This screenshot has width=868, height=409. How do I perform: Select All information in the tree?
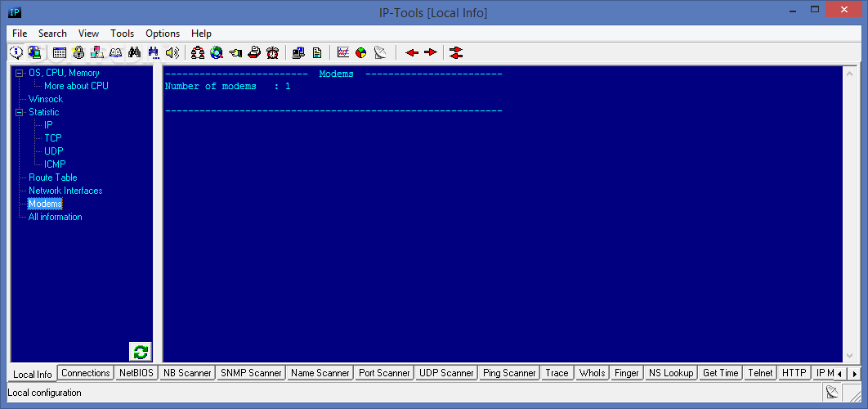tap(56, 217)
